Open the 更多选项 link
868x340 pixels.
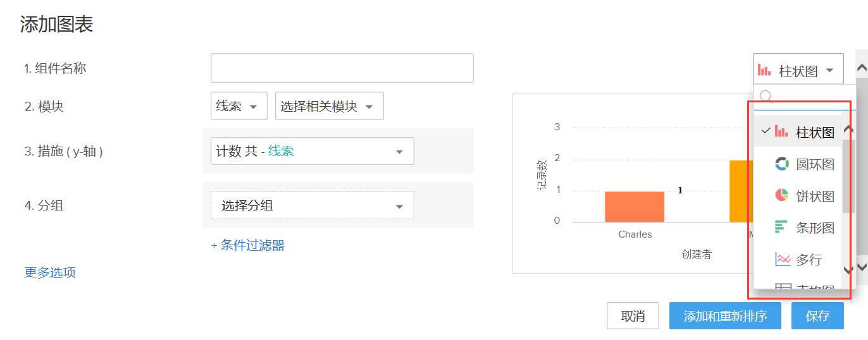click(50, 272)
